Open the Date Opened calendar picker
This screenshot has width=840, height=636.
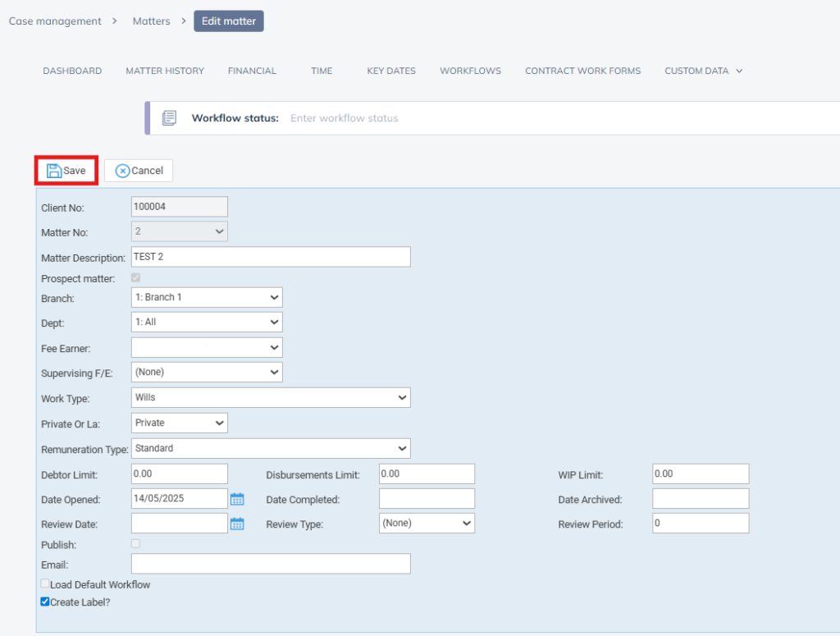coord(237,499)
